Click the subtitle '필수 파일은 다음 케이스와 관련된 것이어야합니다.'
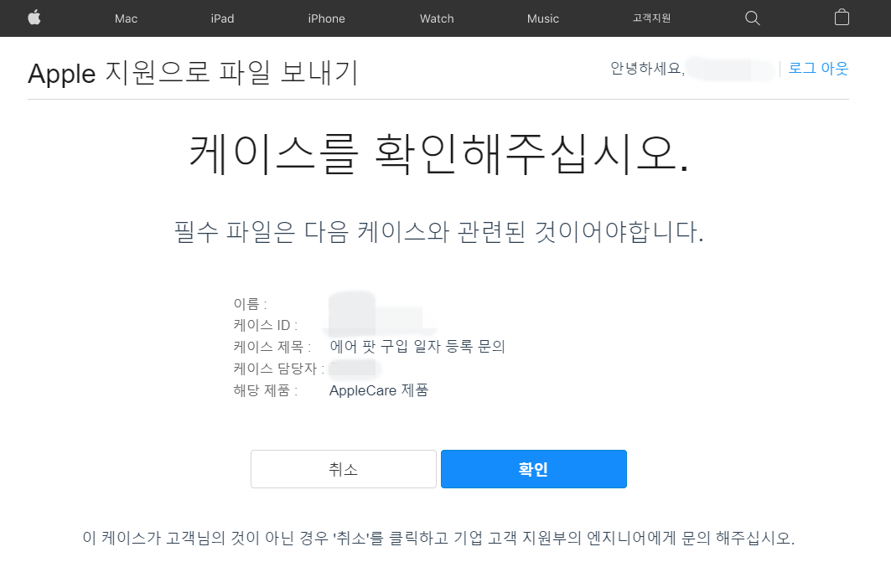The width and height of the screenshot is (891, 588). (438, 232)
